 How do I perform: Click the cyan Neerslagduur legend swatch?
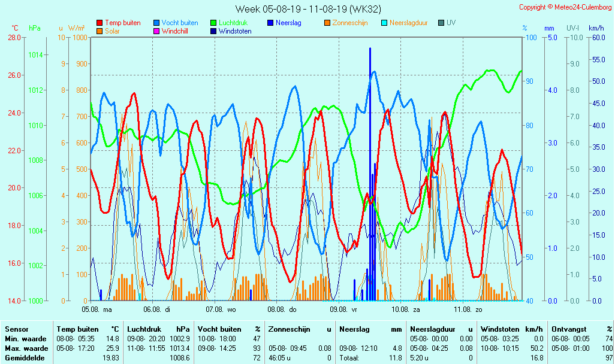pos(385,23)
